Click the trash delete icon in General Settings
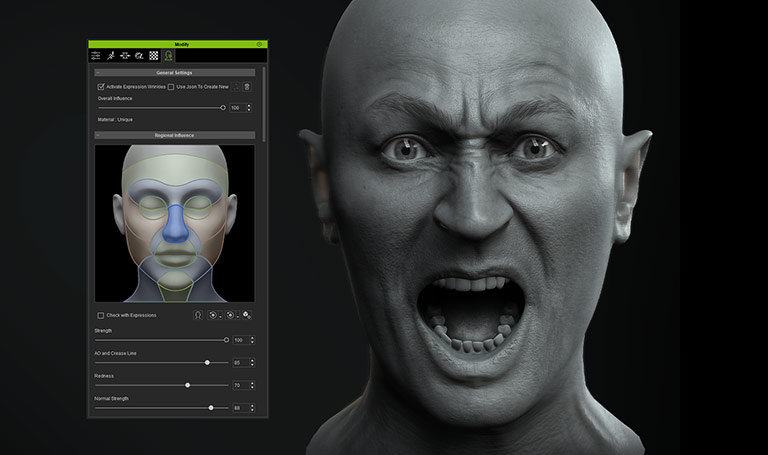Image resolution: width=768 pixels, height=455 pixels. [247, 87]
